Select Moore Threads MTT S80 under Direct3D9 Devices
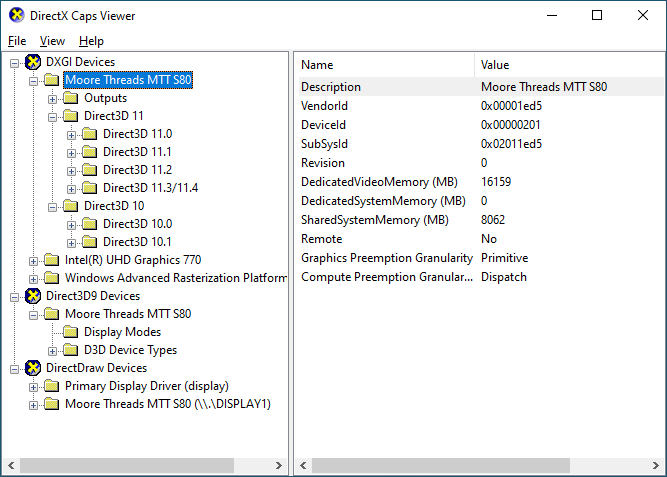Screen dimensions: 667x477 128,314
